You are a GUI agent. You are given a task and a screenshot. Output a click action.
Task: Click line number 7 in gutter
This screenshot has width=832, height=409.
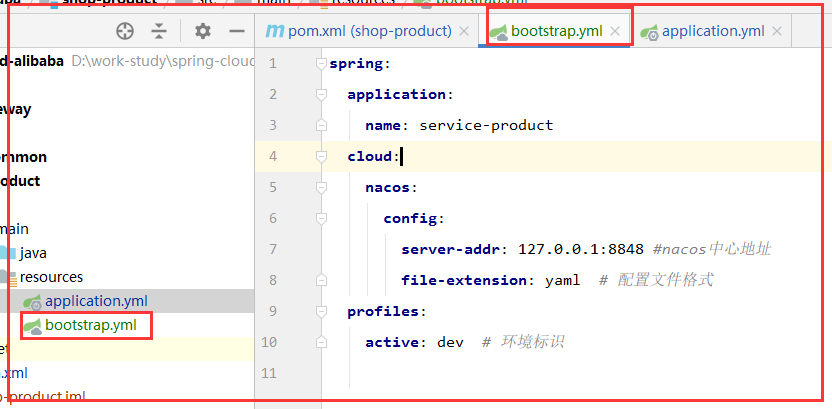click(x=273, y=249)
